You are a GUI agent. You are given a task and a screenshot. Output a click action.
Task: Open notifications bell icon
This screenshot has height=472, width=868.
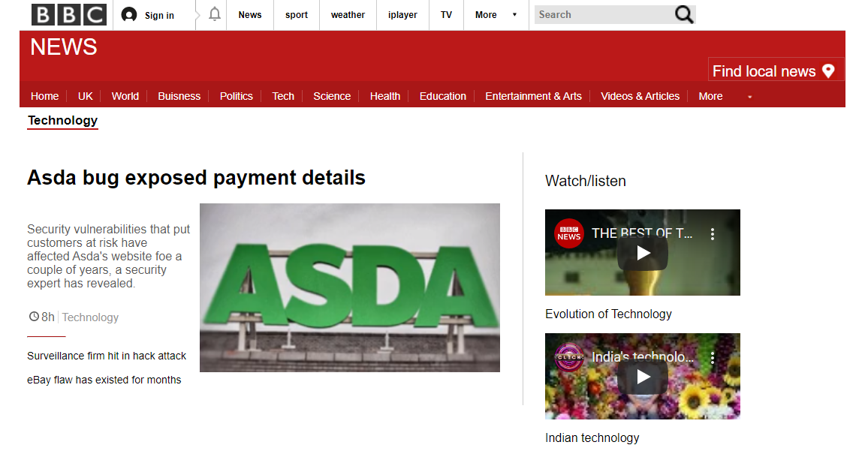tap(215, 14)
